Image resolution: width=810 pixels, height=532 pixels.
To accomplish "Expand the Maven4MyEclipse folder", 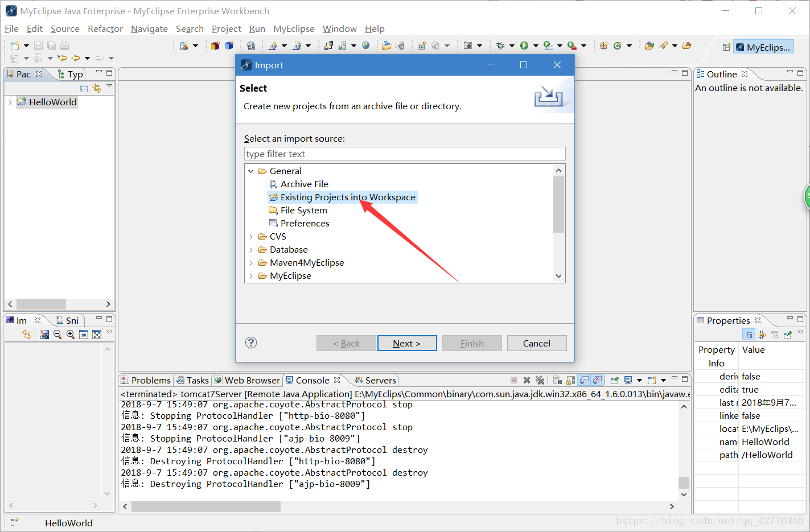I will pyautogui.click(x=251, y=263).
